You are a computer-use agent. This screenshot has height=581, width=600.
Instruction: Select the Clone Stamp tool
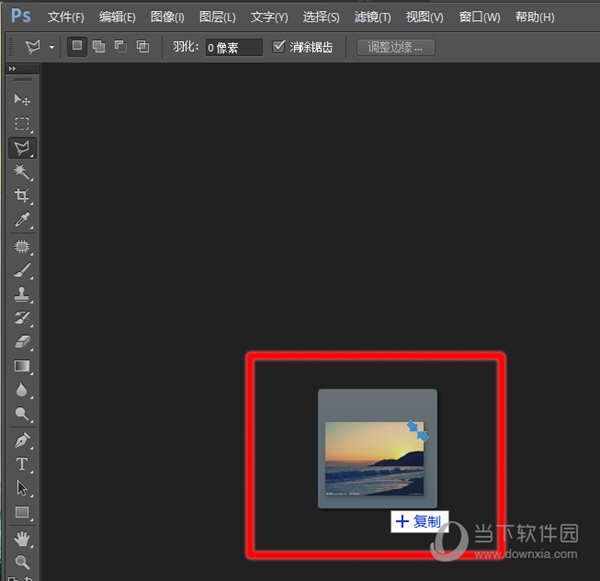pyautogui.click(x=22, y=294)
